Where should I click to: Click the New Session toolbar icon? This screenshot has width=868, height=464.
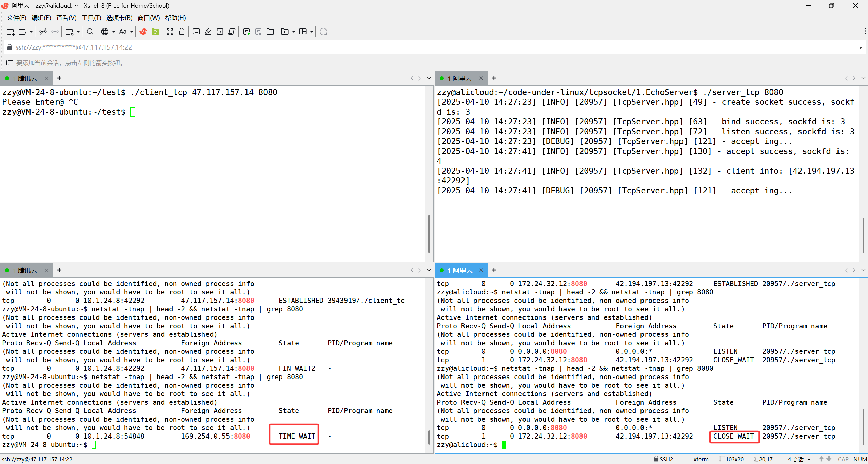click(10, 32)
